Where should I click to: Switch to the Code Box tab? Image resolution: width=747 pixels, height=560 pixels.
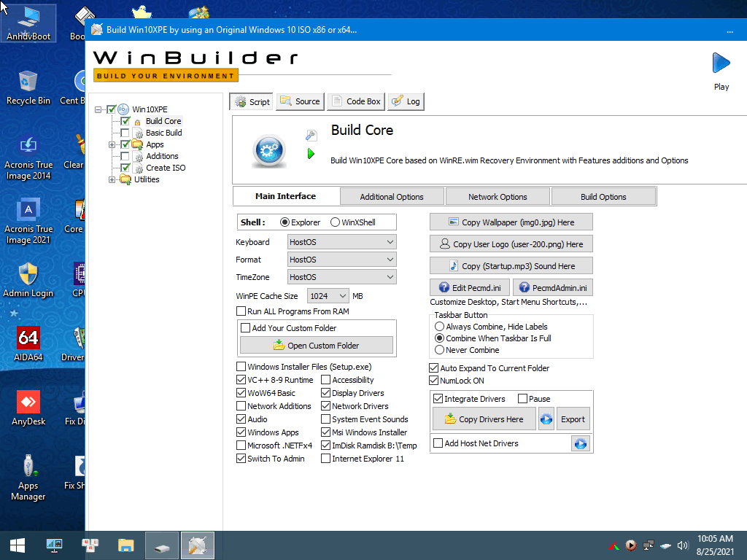[x=356, y=101]
